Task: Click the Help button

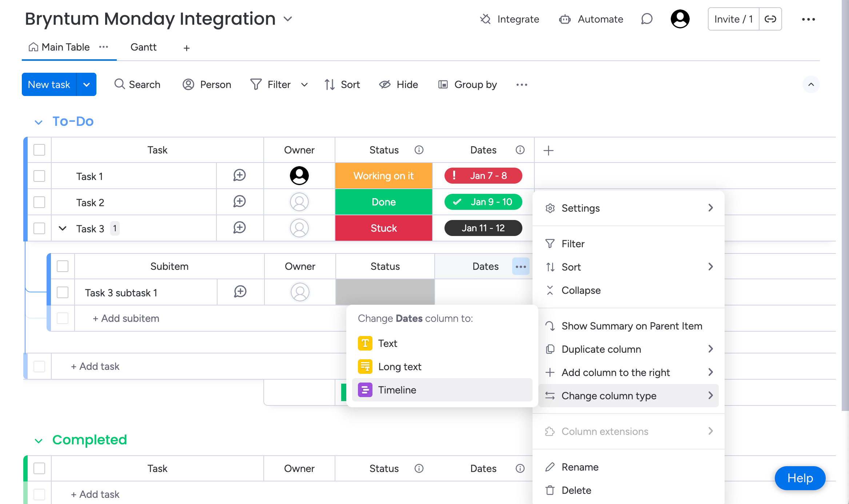Action: click(800, 478)
